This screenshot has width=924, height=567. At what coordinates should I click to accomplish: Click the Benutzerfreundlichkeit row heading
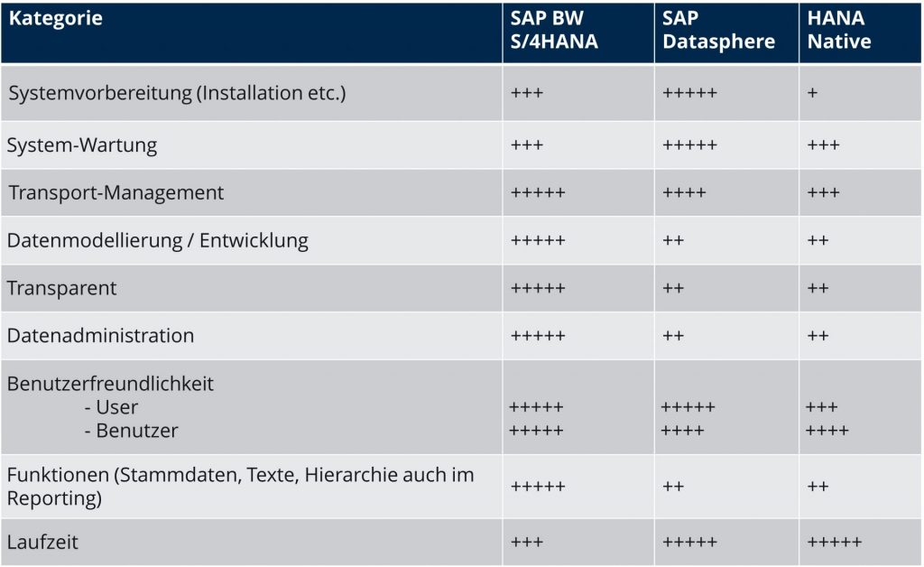click(x=110, y=383)
